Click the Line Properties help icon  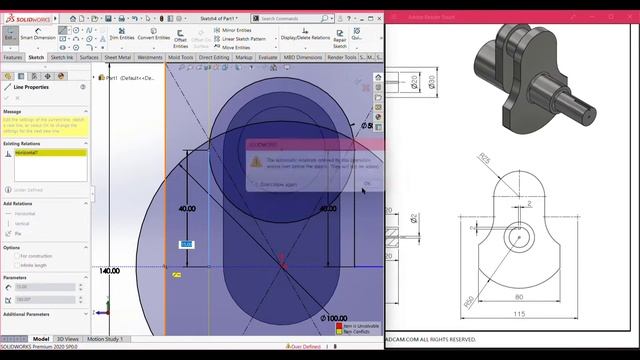tap(83, 87)
